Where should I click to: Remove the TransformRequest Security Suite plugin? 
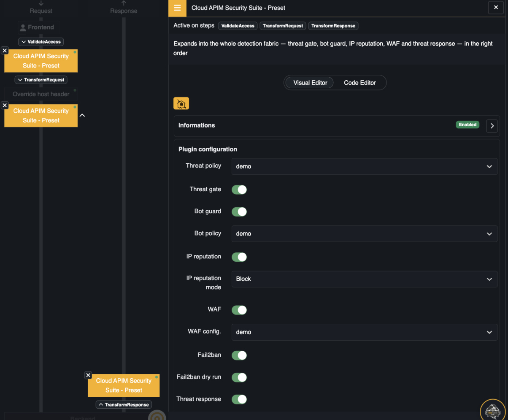pyautogui.click(x=5, y=105)
